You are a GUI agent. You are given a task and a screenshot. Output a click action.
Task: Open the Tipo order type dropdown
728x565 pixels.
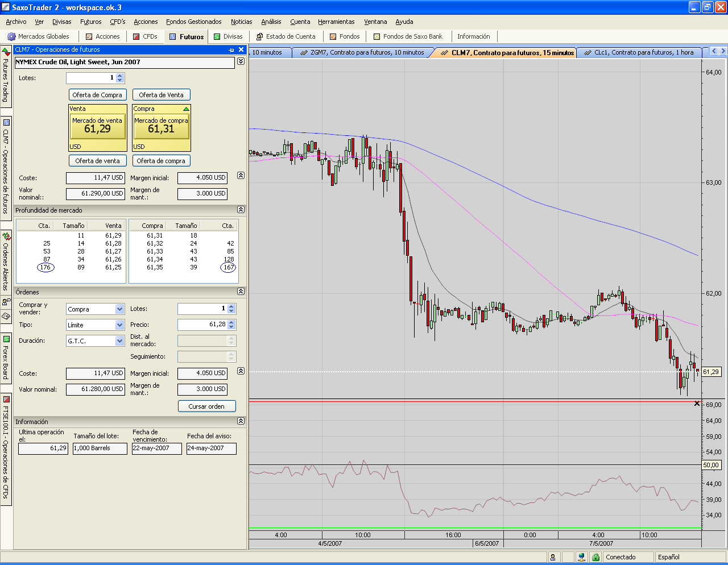119,325
